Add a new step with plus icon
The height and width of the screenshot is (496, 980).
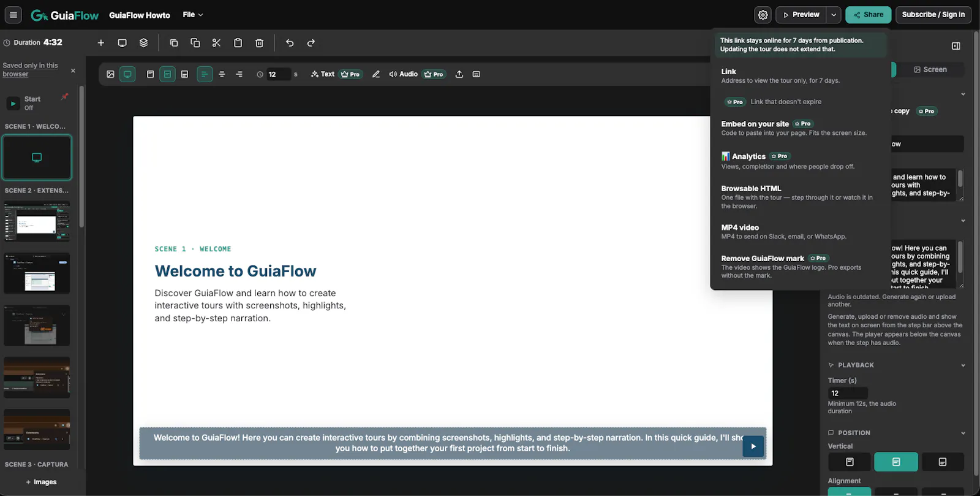click(x=101, y=43)
